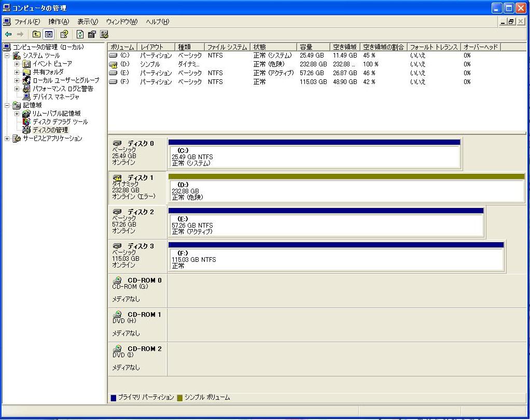Click the Refresh toolbar icon
Image resolution: width=530 pixels, height=420 pixels.
coord(80,34)
